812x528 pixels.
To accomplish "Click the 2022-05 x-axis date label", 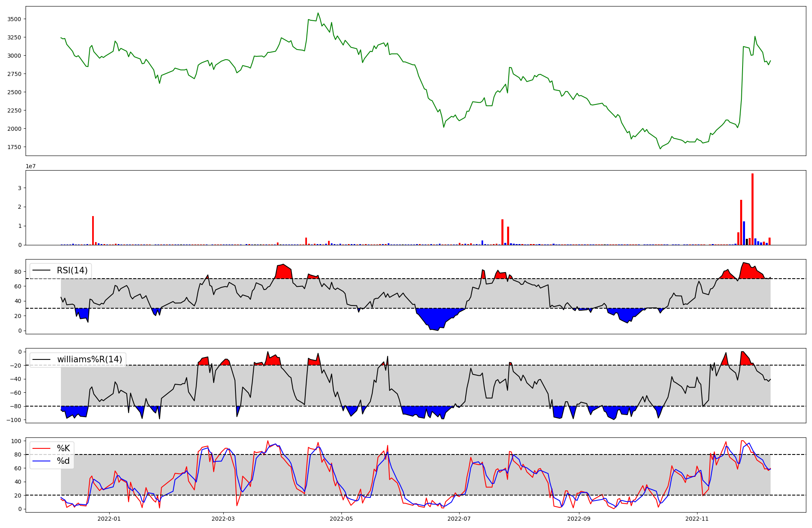I will 341,519.
